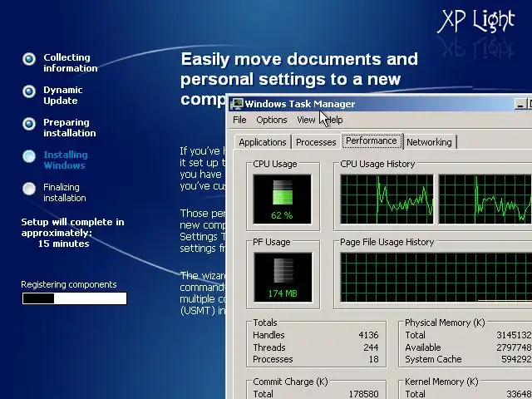The width and height of the screenshot is (532, 399).
Task: Switch to the Applications tab
Action: [263, 142]
